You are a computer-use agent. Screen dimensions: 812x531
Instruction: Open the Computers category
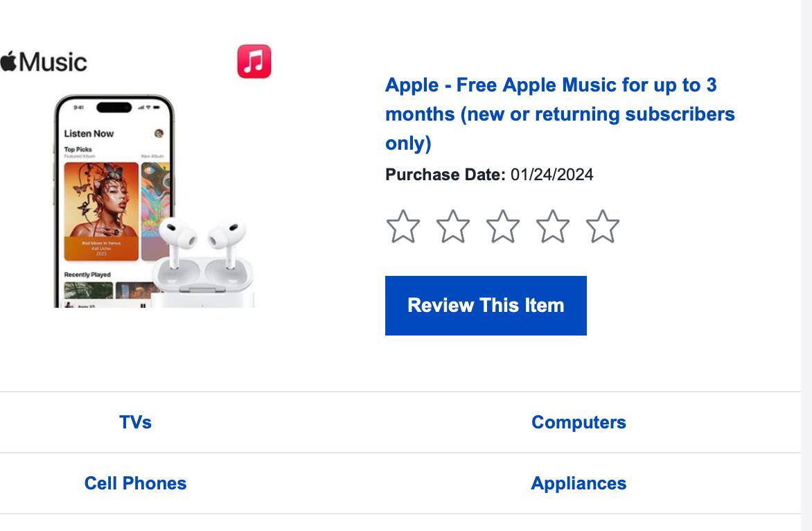pyautogui.click(x=579, y=421)
